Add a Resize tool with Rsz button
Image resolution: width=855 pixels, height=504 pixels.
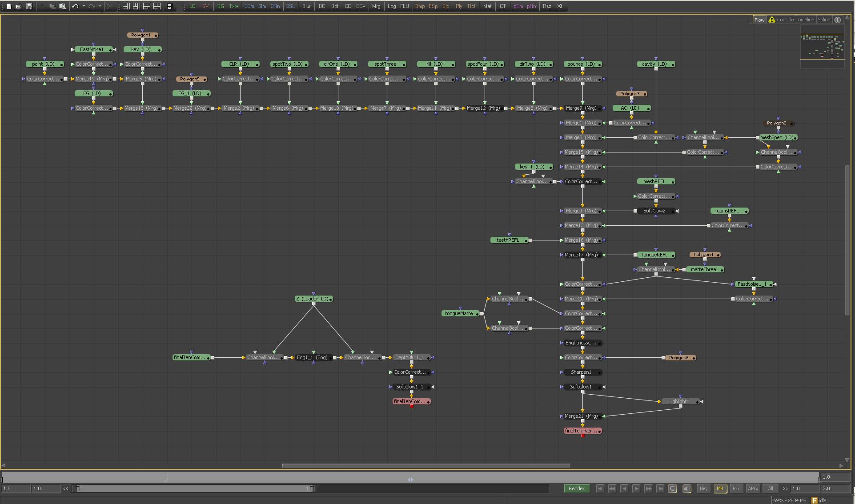pos(547,6)
